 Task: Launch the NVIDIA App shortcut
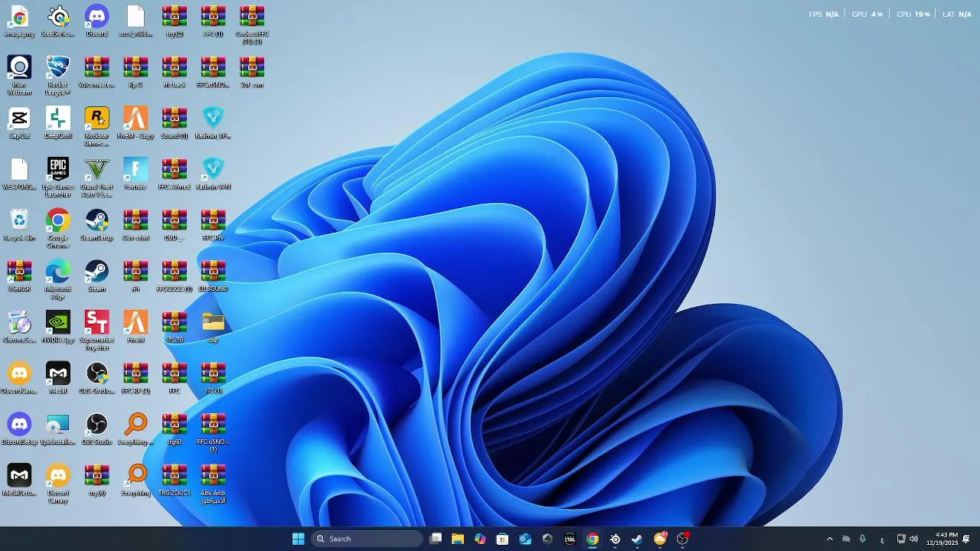[x=57, y=327]
